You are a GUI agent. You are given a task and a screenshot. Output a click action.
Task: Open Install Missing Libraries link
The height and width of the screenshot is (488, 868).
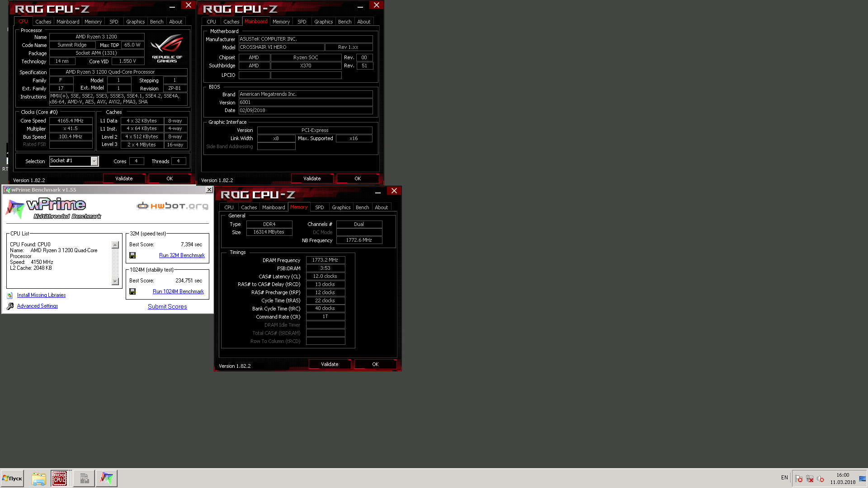click(x=41, y=295)
